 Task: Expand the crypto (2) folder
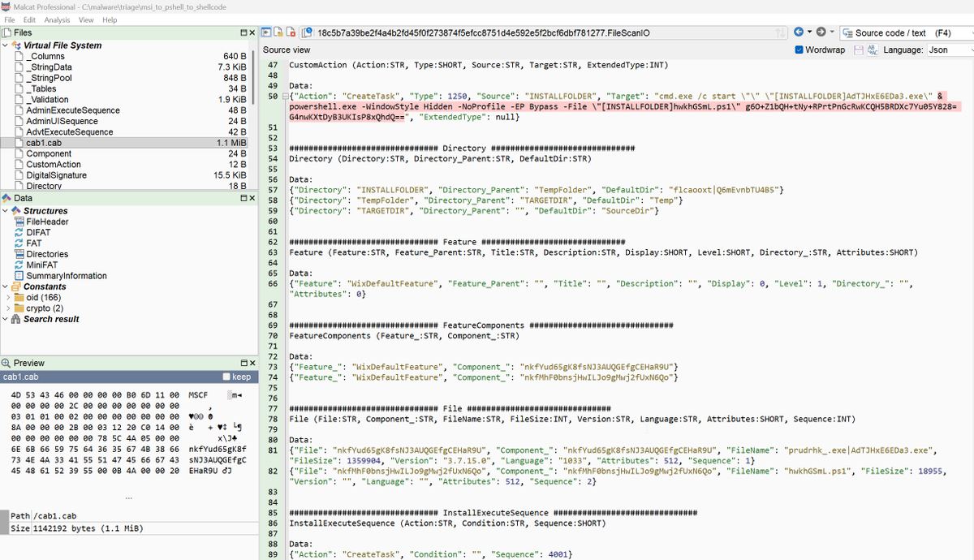point(9,308)
